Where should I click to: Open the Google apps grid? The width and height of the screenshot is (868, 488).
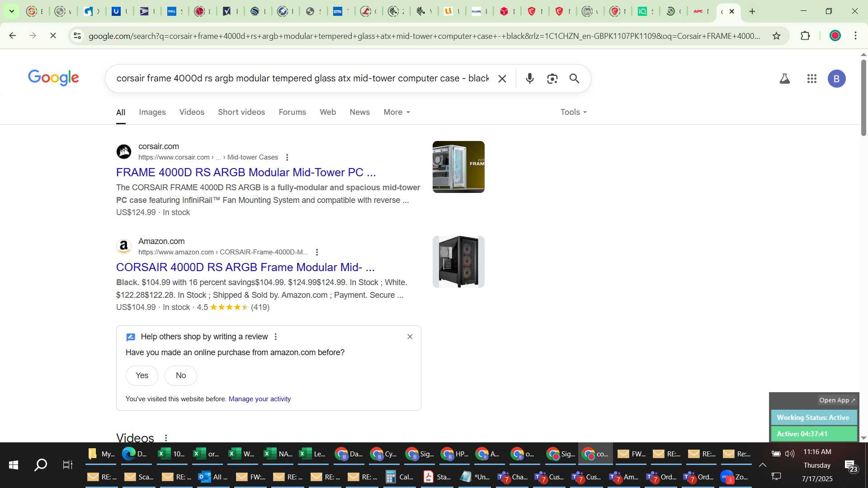click(812, 79)
